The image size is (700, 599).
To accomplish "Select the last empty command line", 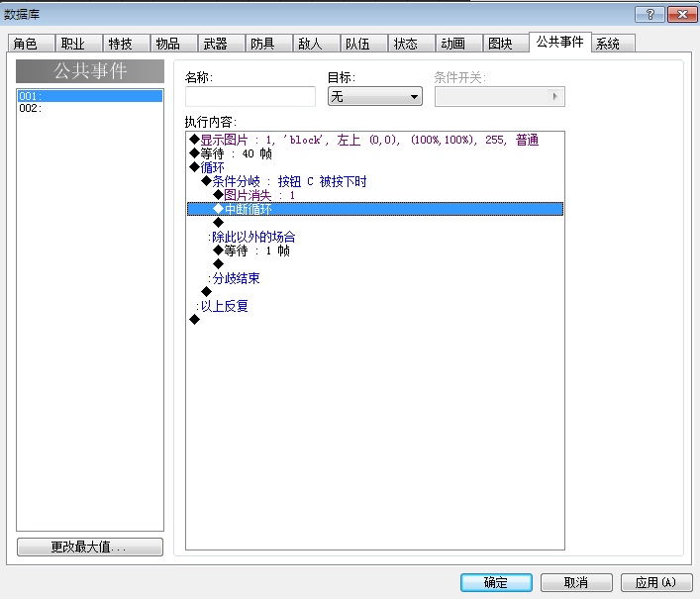I will pos(375,320).
